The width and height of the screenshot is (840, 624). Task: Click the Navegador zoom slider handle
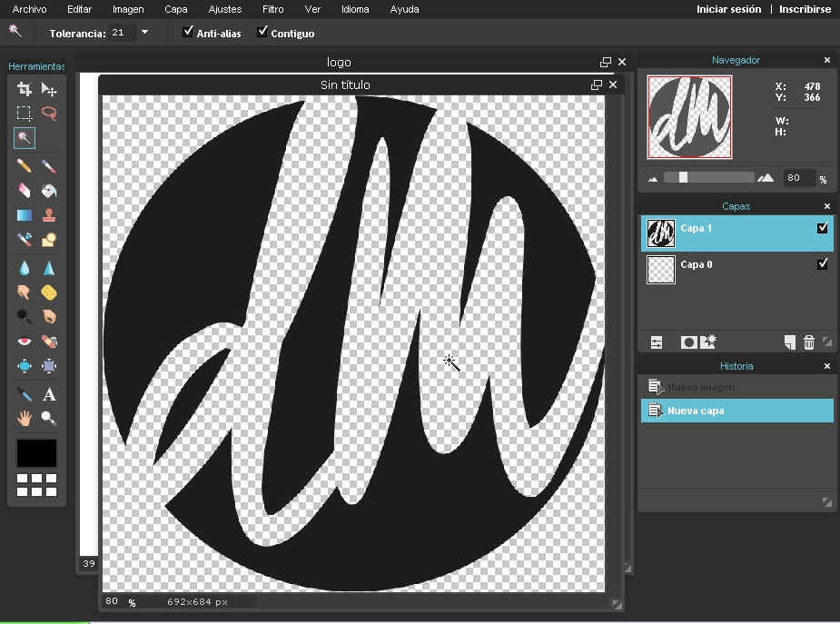683,177
